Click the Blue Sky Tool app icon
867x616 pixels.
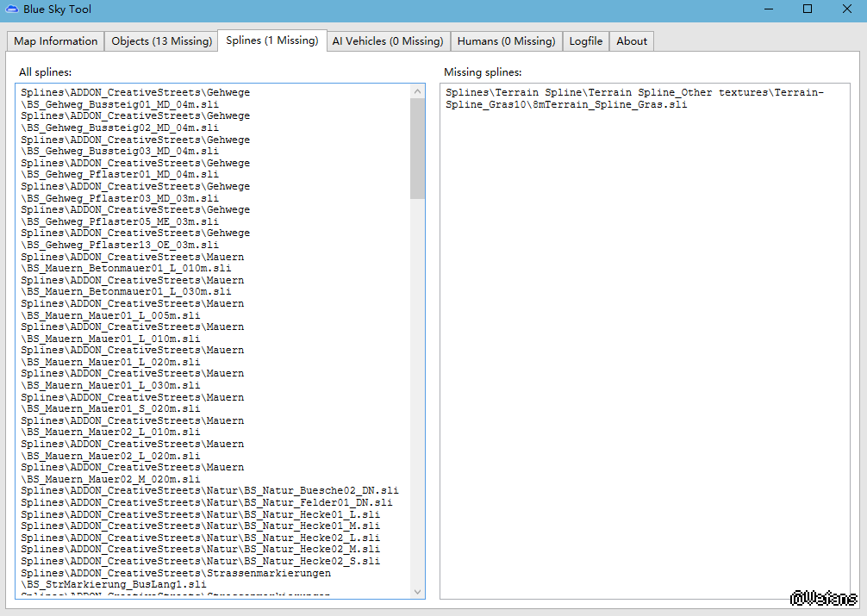[11, 9]
